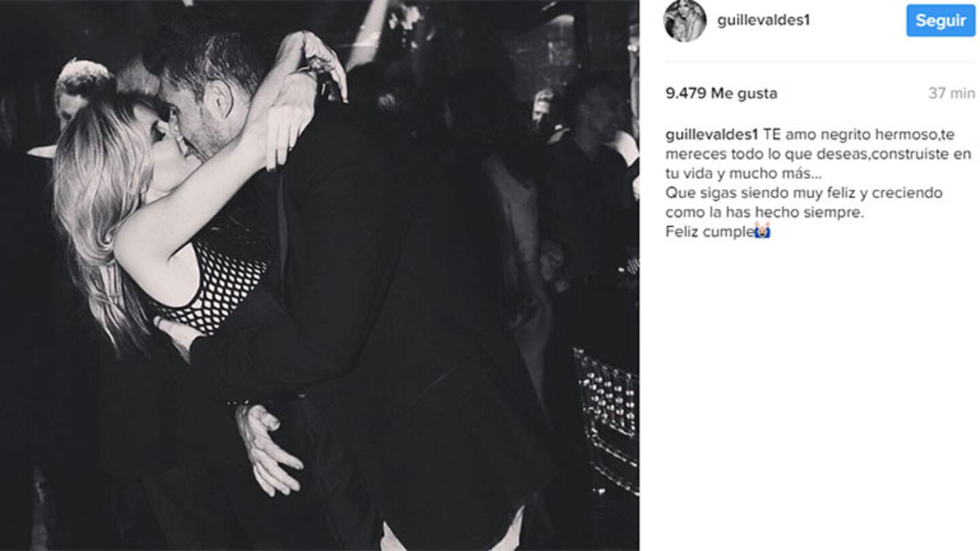Click the 'Que sigas siendo muy feliz' line

pos(753,193)
